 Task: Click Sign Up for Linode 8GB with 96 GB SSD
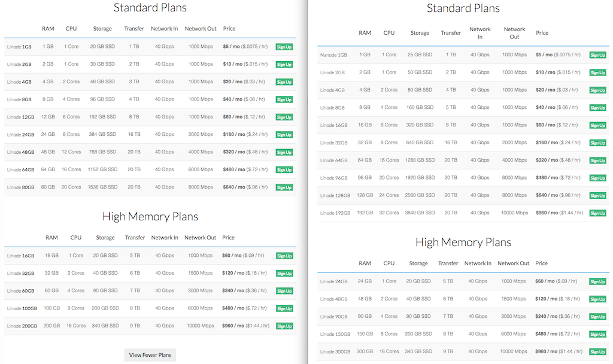(284, 100)
